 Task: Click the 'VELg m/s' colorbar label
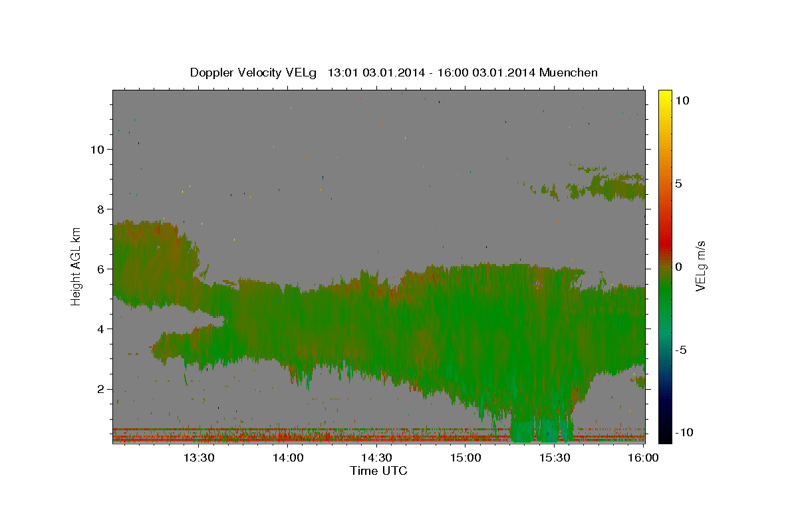click(x=701, y=266)
